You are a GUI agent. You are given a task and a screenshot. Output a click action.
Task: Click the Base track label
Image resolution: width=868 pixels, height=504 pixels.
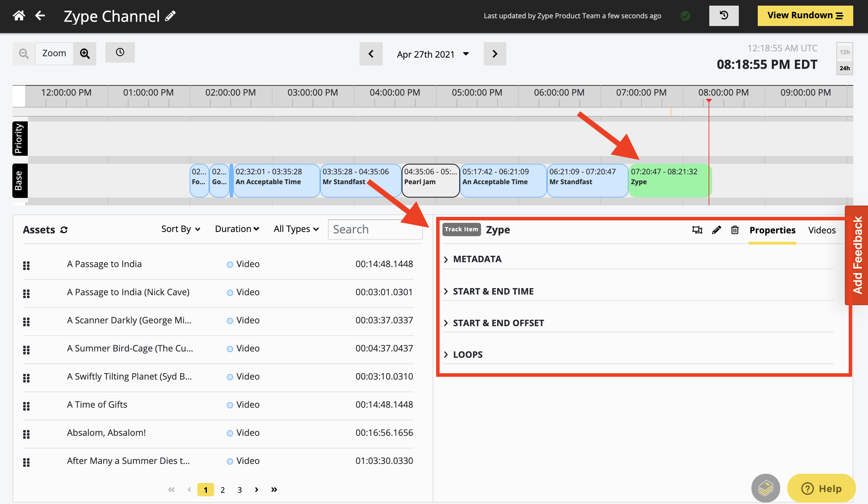click(20, 181)
